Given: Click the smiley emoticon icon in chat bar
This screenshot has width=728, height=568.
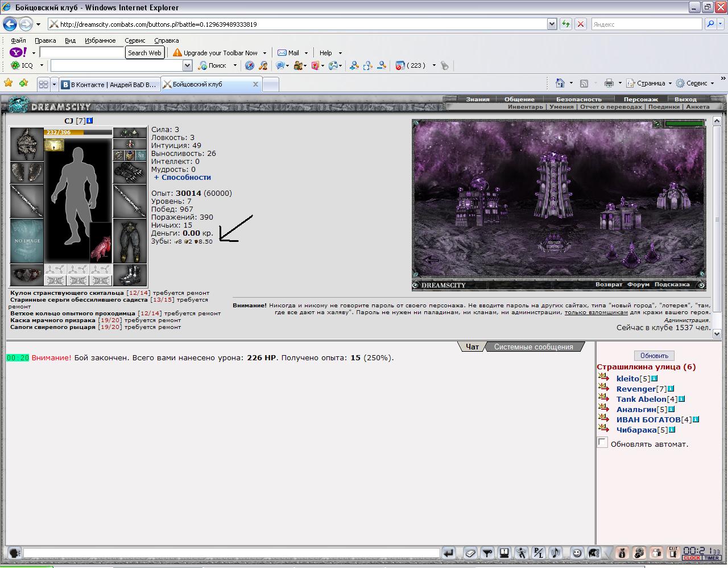Looking at the screenshot, I should tap(577, 553).
